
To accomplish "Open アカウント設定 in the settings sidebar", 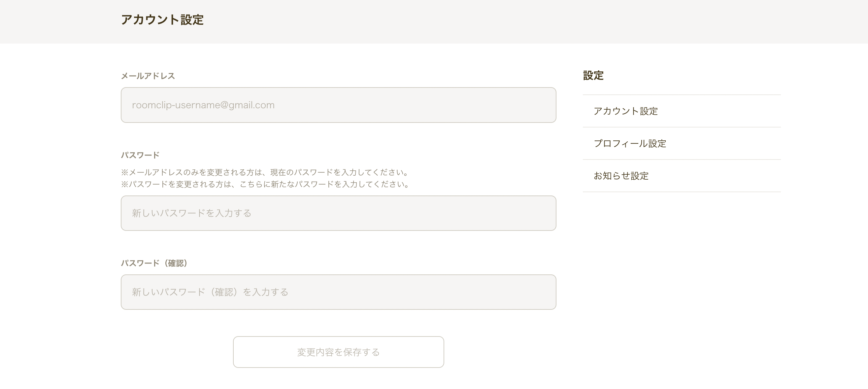I will pos(625,111).
